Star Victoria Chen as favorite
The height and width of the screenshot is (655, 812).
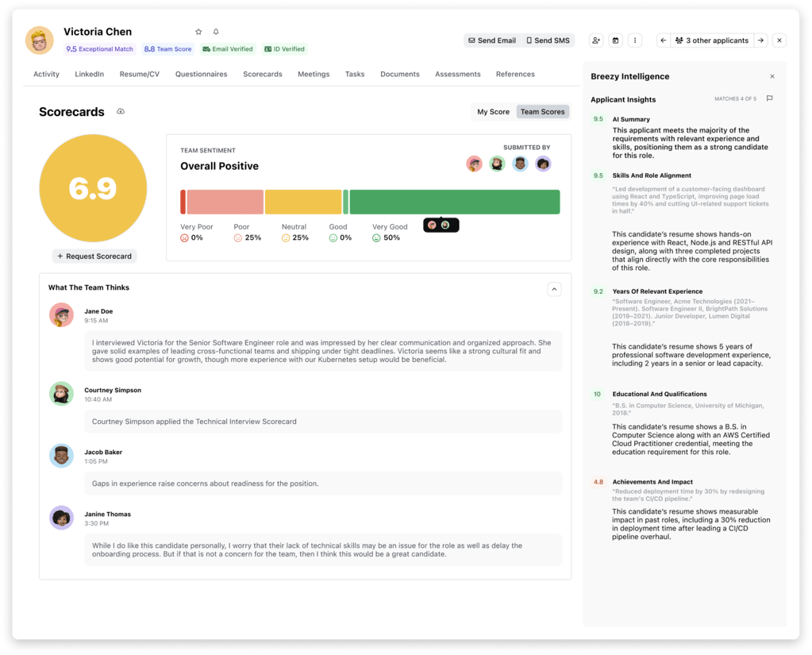(198, 32)
